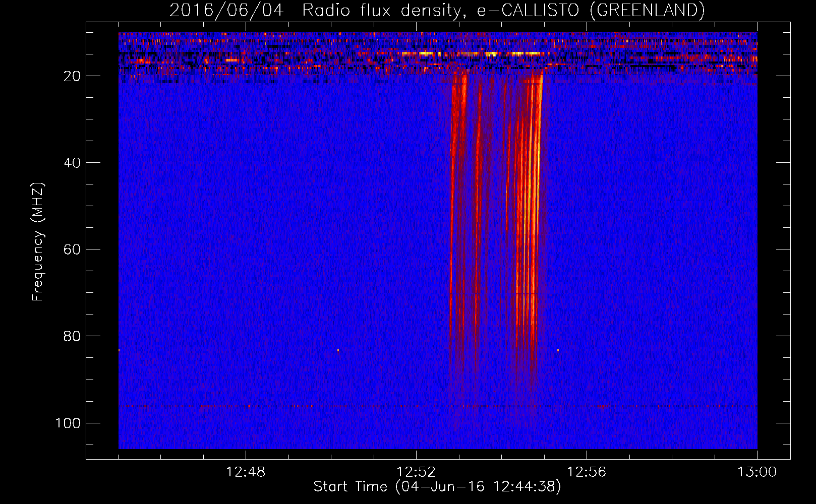Click the 100 frequency tick label
816x504 pixels.
click(68, 423)
